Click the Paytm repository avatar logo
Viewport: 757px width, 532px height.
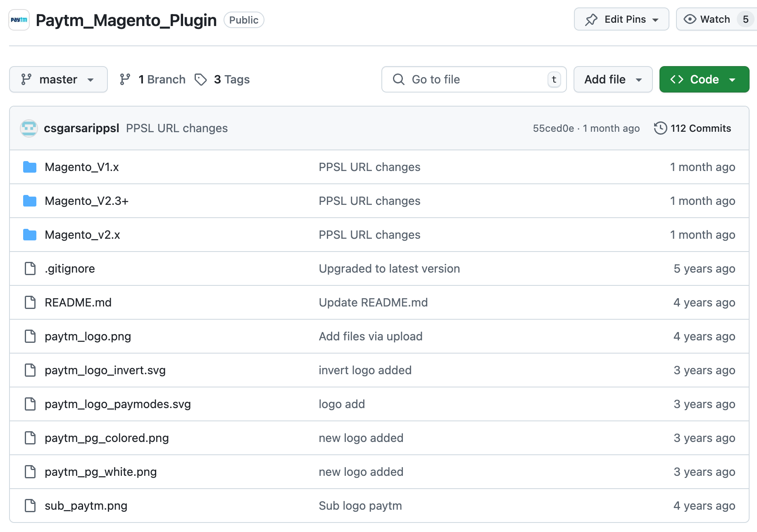click(x=19, y=20)
